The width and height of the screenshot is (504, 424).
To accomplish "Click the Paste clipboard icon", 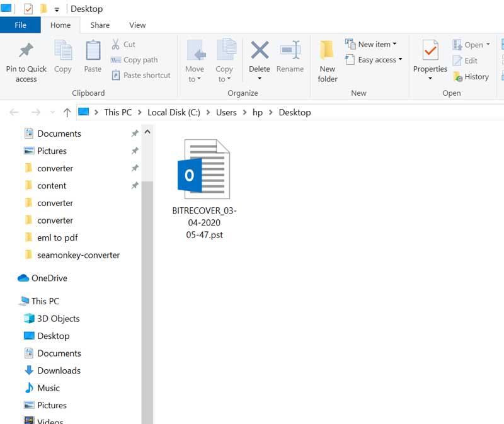I will tap(93, 50).
